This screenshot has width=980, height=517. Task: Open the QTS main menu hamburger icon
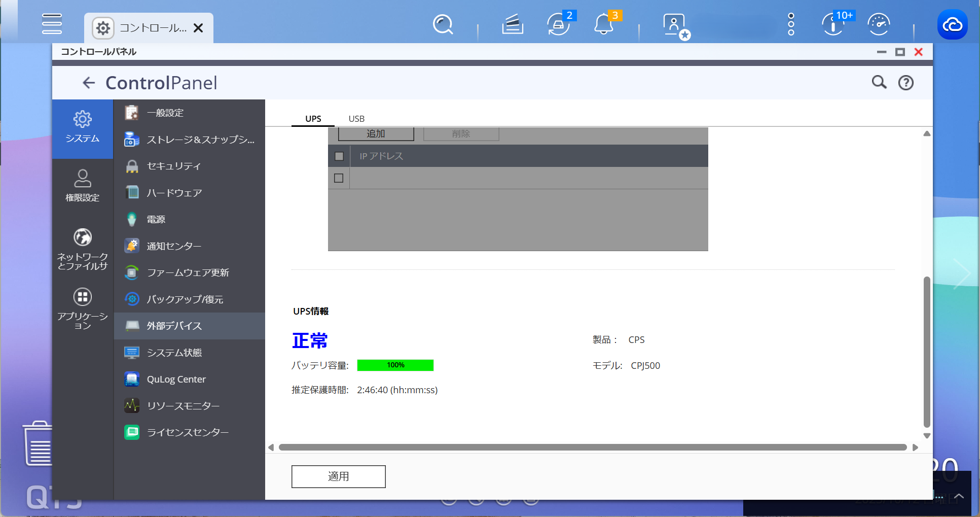[52, 24]
